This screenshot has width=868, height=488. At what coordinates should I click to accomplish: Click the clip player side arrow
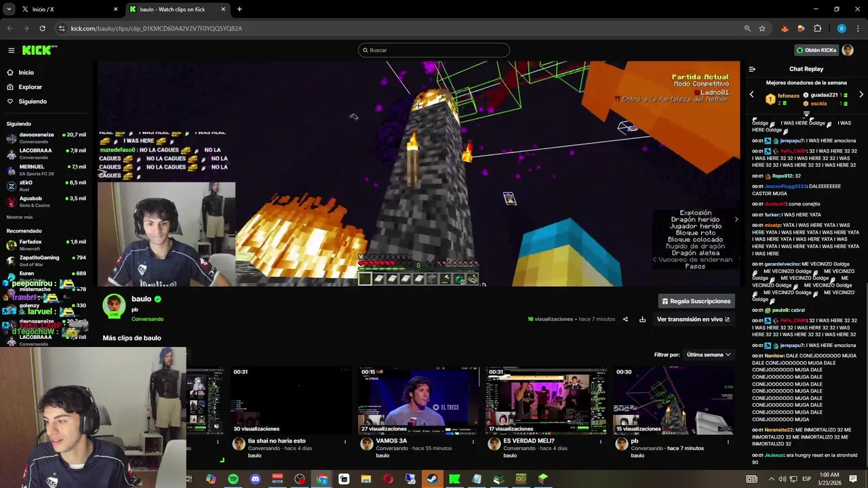(736, 220)
